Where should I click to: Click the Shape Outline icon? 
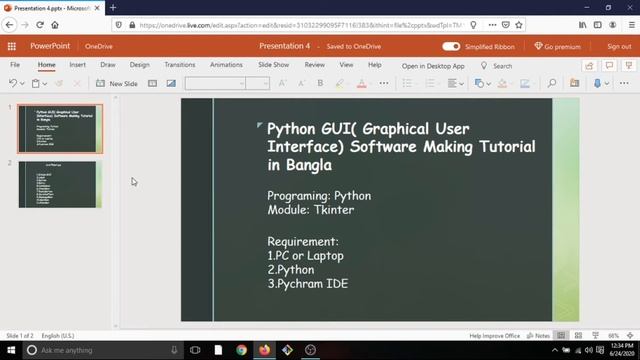(525, 83)
